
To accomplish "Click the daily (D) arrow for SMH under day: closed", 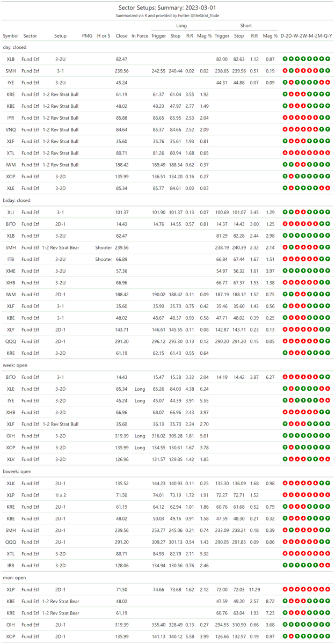I will tap(285, 71).
